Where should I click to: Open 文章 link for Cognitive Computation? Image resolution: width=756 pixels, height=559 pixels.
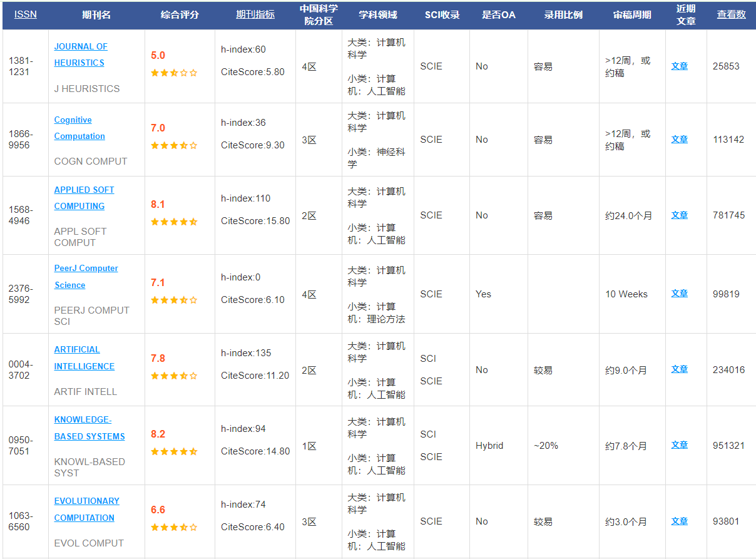pyautogui.click(x=679, y=139)
